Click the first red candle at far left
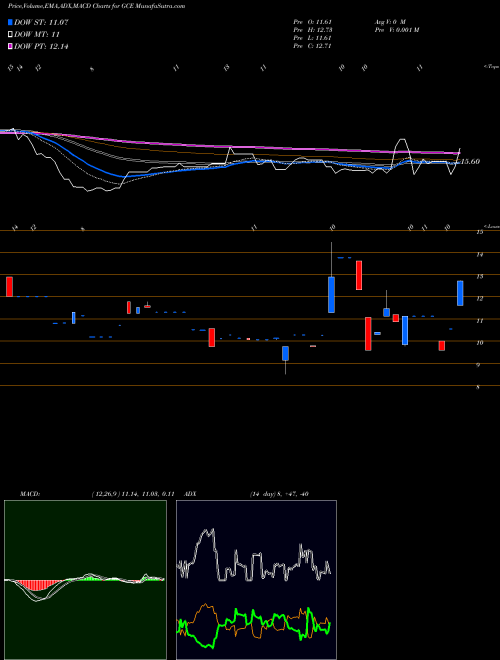Viewport: 500px width, 660px height. [9, 287]
